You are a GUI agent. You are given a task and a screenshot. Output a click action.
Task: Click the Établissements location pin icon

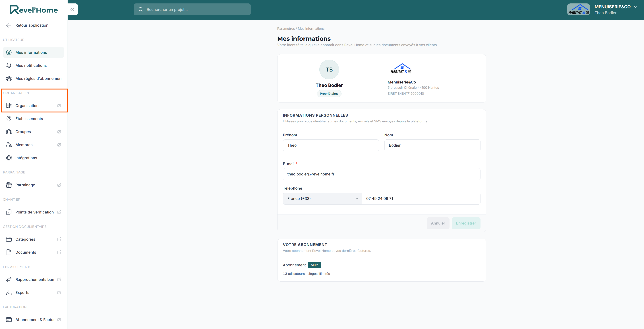pyautogui.click(x=9, y=119)
